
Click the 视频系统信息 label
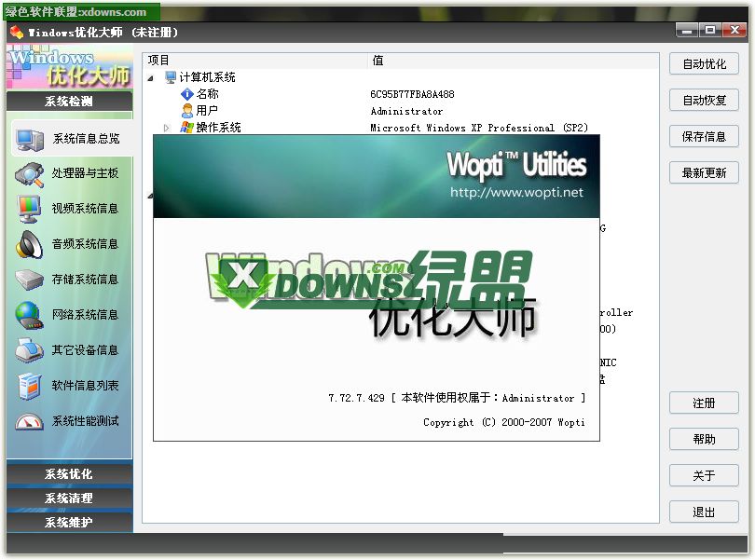(85, 209)
